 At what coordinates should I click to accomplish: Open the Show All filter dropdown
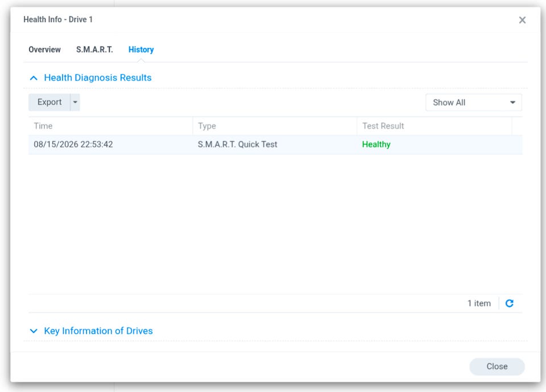(474, 102)
